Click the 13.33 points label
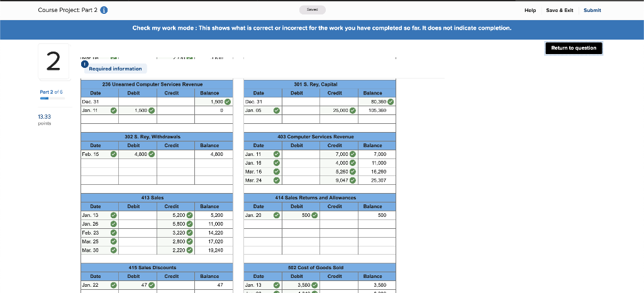Viewport: 644px width, 293px height. click(x=45, y=120)
